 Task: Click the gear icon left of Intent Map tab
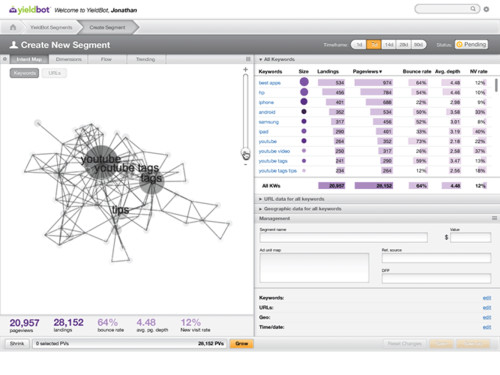coord(5,59)
